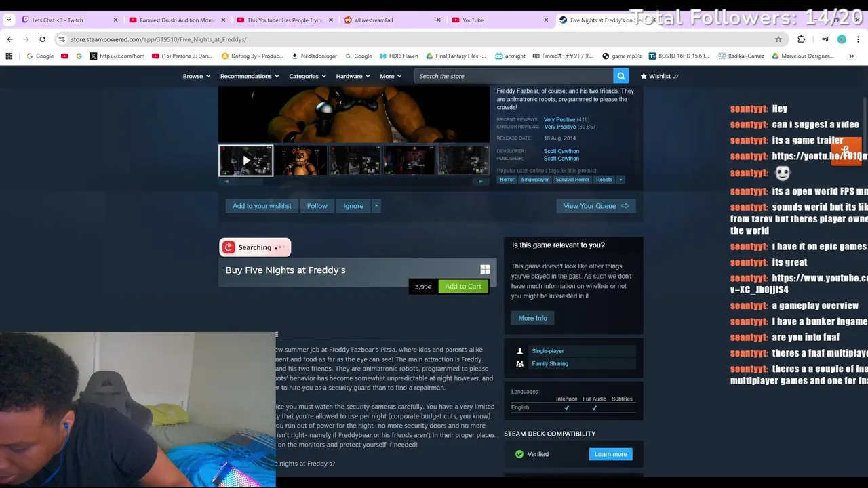Open the media controls icon in Chrome toolbar
The image size is (868, 488).
coord(825,39)
